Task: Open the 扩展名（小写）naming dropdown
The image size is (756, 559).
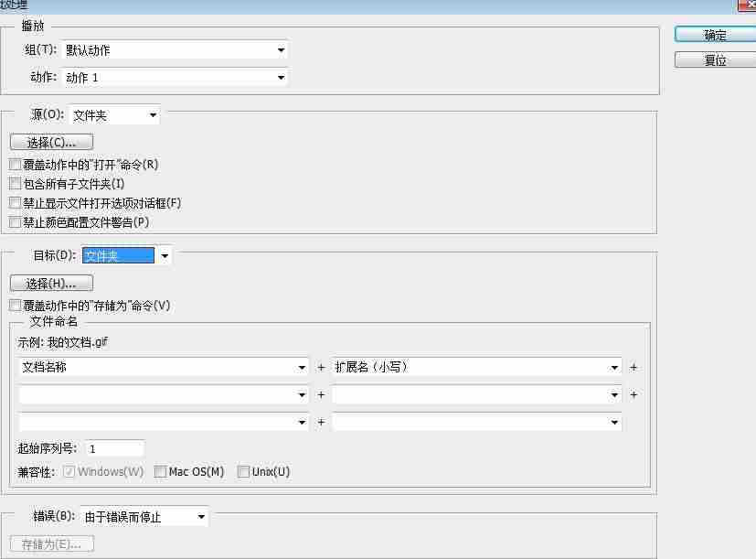Action: click(x=477, y=368)
